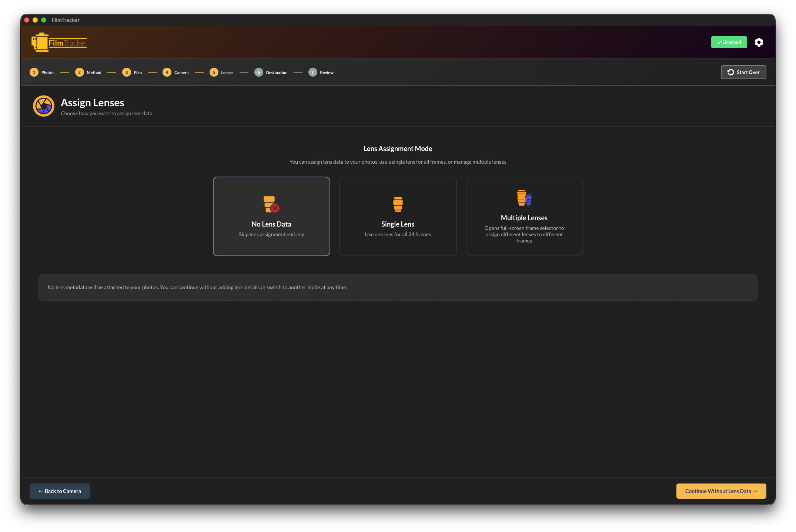The width and height of the screenshot is (796, 532).
Task: Click Continue Without Lens Data
Action: pos(721,491)
